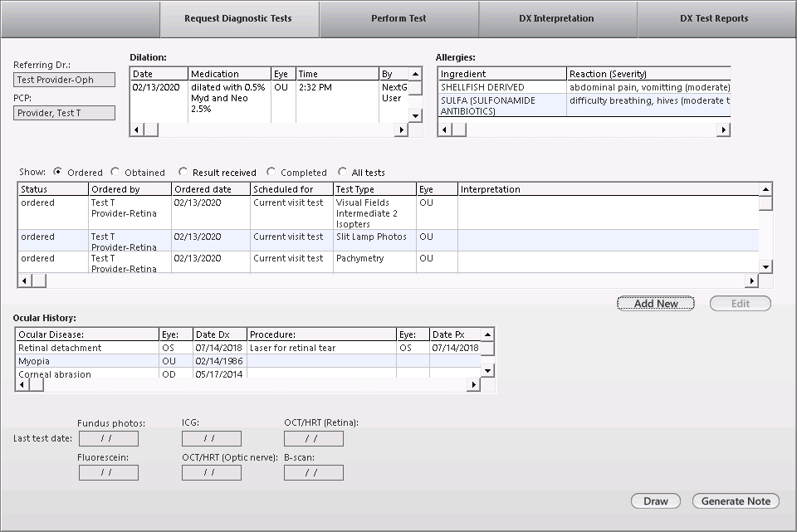797x532 pixels.
Task: Click tests table scroll right arrow
Action: click(752, 281)
